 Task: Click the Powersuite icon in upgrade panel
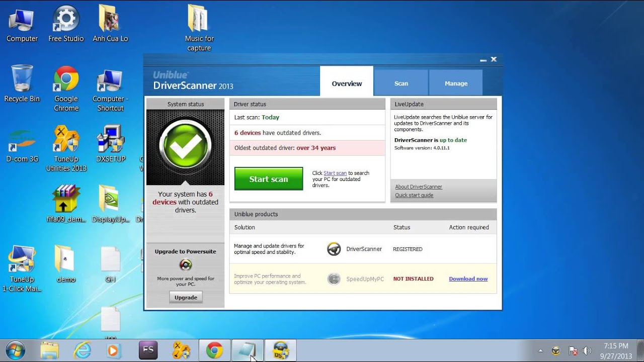pyautogui.click(x=186, y=265)
